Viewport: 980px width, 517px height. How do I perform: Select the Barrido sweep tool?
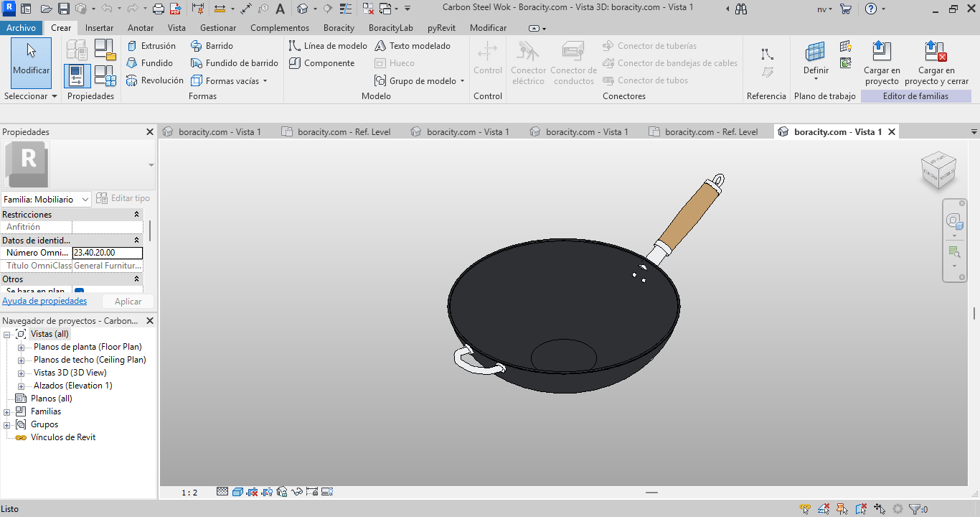coord(212,46)
